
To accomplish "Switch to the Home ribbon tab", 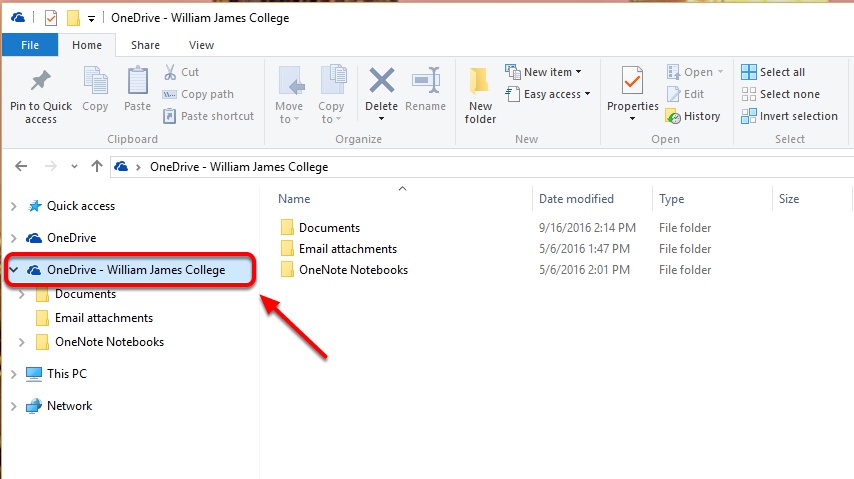I will (87, 45).
